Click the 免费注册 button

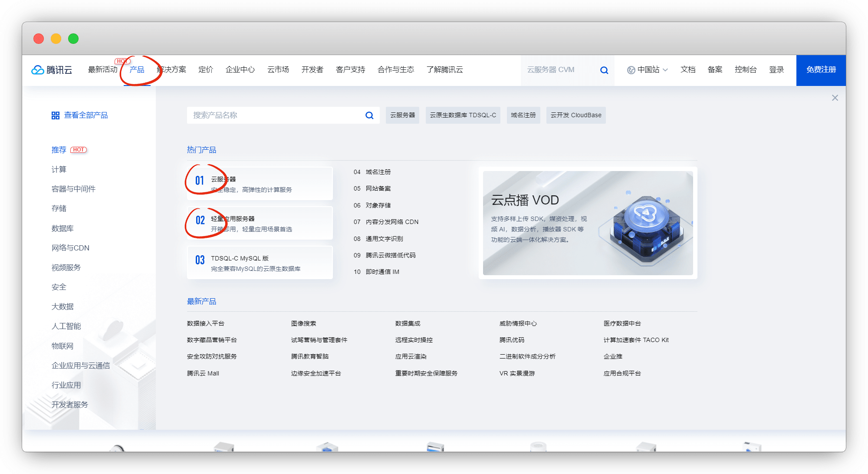821,70
